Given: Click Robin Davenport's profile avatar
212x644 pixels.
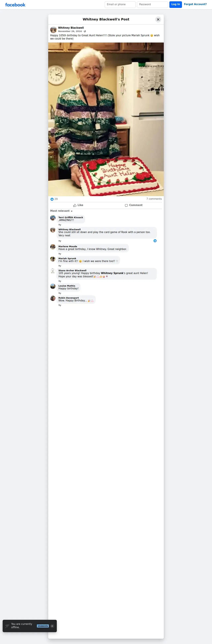Looking at the screenshot, I should tap(53, 298).
